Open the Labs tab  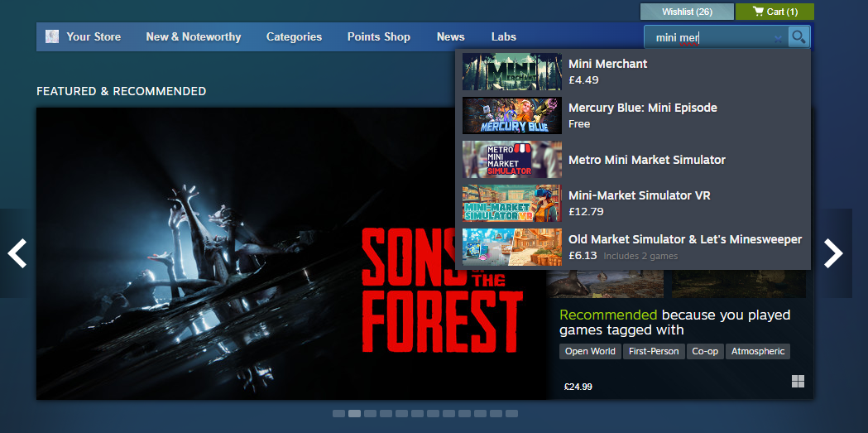click(504, 37)
